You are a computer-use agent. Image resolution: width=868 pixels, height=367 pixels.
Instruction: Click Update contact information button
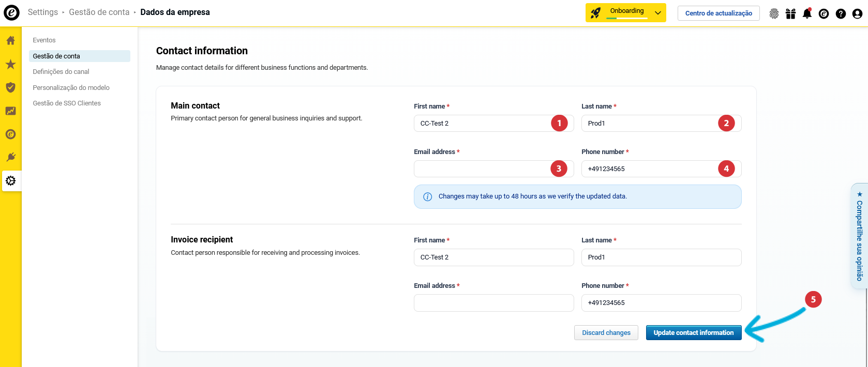[x=693, y=333]
